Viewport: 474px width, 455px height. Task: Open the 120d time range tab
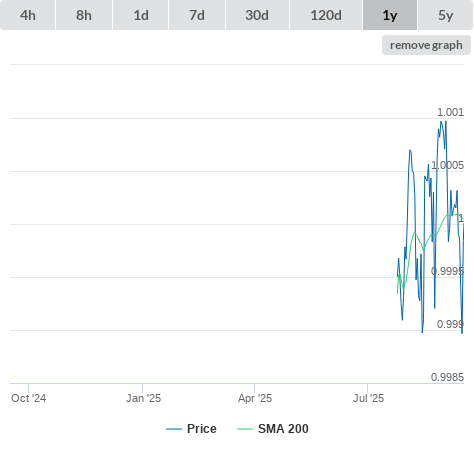pos(326,15)
